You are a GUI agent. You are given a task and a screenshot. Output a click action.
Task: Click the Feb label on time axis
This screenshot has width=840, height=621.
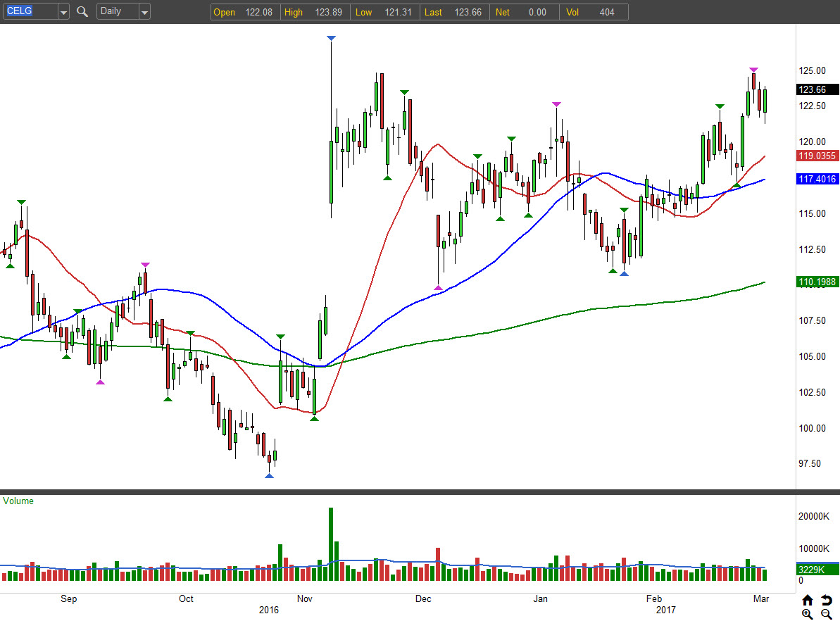(653, 598)
